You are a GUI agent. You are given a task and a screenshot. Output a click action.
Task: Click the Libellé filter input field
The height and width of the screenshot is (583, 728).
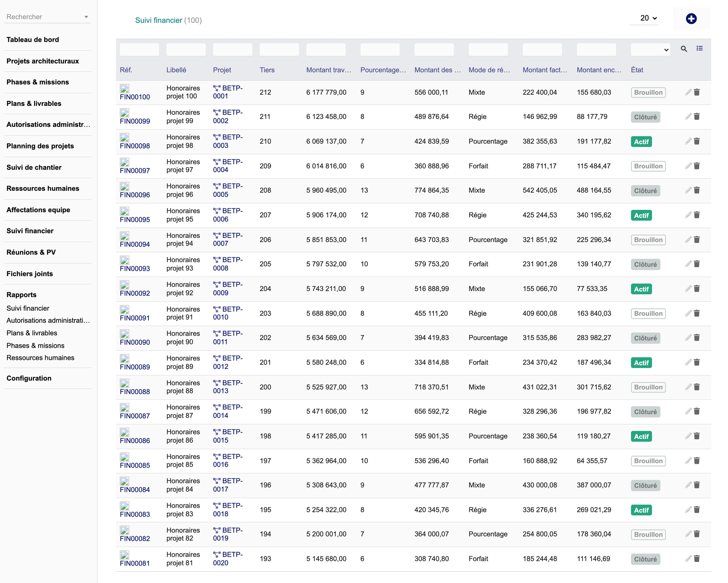tap(186, 49)
